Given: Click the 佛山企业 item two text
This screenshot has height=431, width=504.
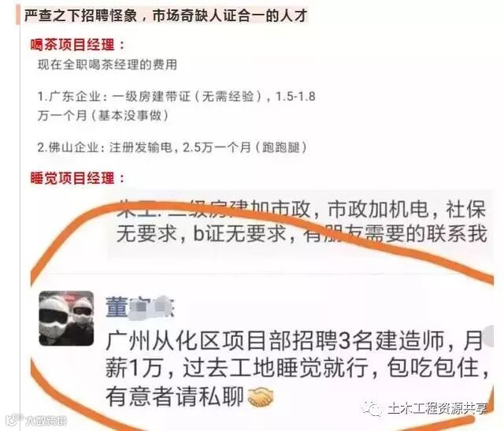Looking at the screenshot, I should pyautogui.click(x=172, y=147).
